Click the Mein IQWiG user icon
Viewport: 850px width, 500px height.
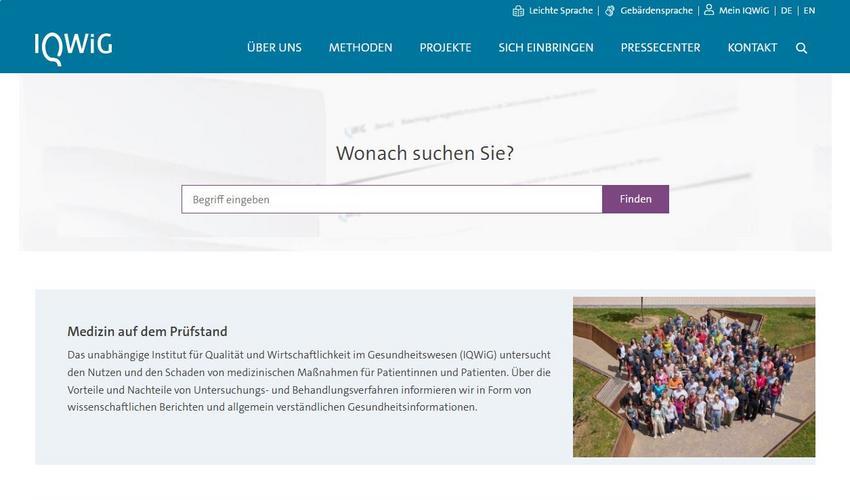pos(709,10)
